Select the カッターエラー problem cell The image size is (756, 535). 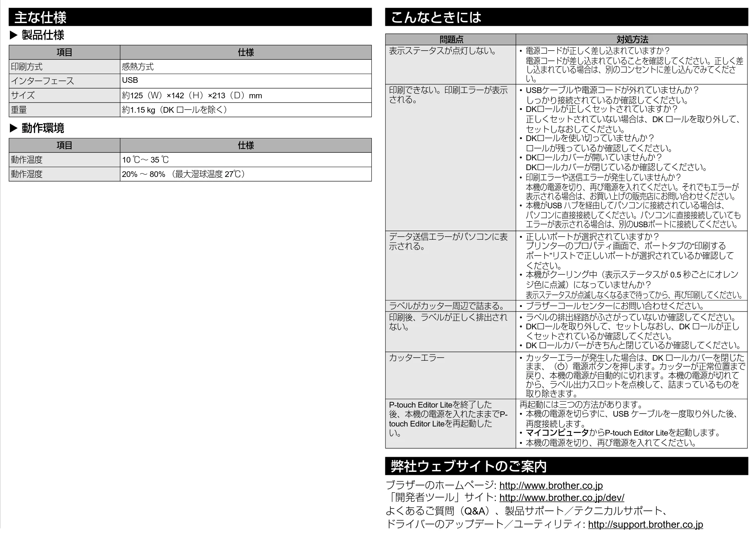click(451, 375)
